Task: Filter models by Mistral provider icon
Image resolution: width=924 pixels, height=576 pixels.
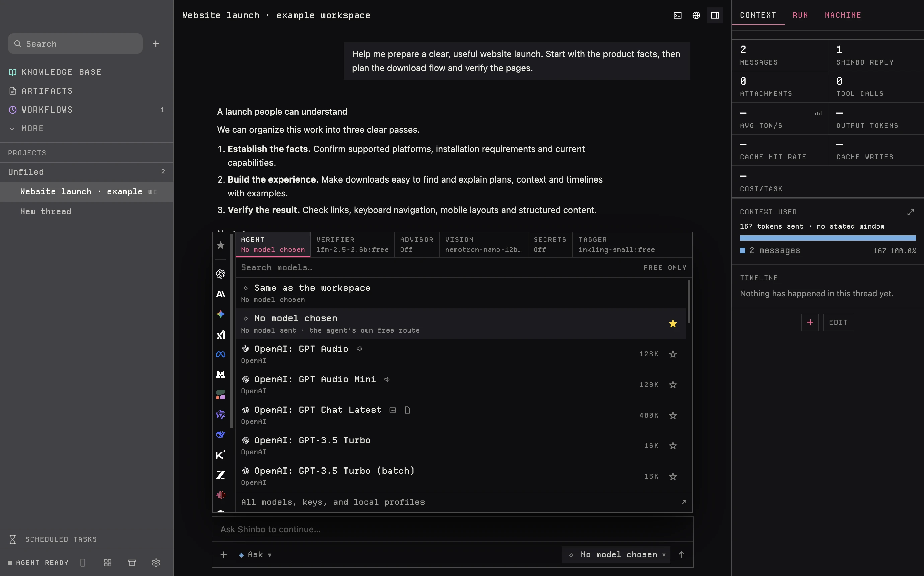Action: click(220, 374)
